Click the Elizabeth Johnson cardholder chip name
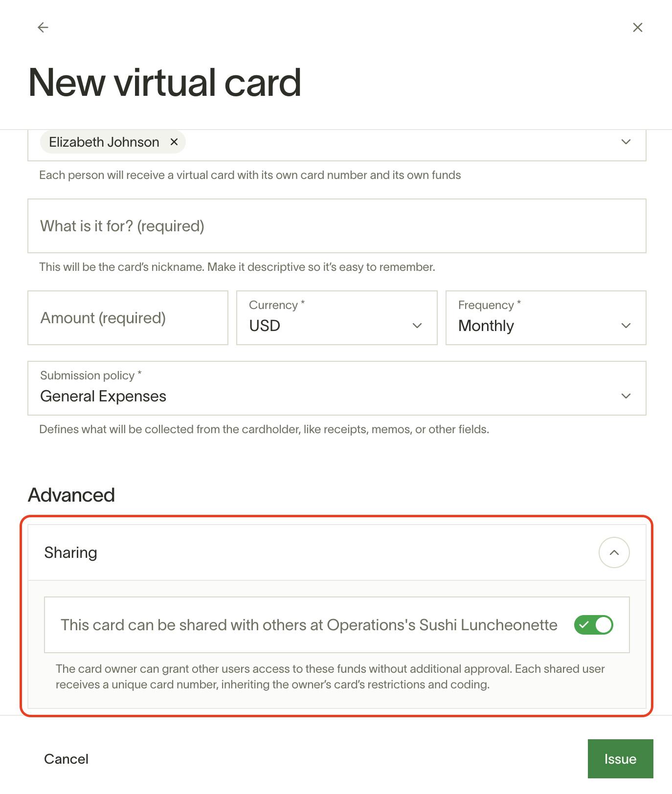Viewport: 672px width, 794px height. click(104, 142)
